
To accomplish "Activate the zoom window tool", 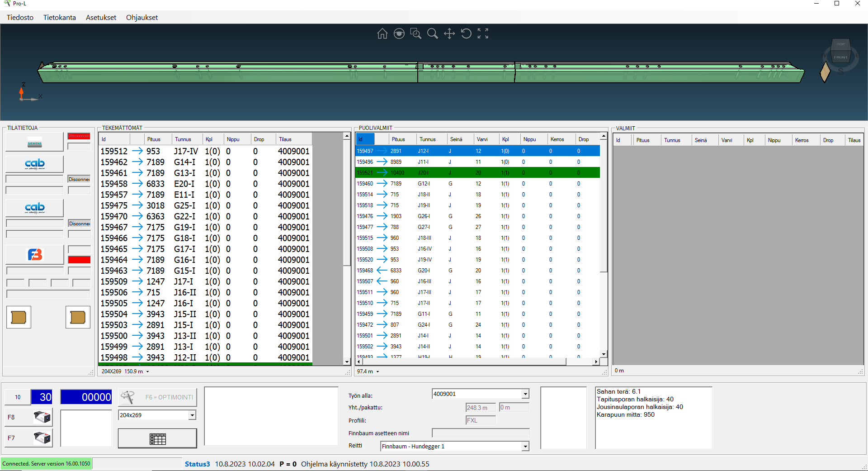I will point(415,33).
